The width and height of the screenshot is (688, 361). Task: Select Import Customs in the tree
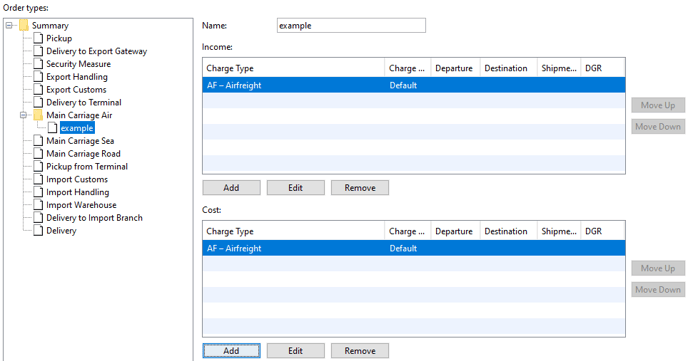click(x=77, y=179)
